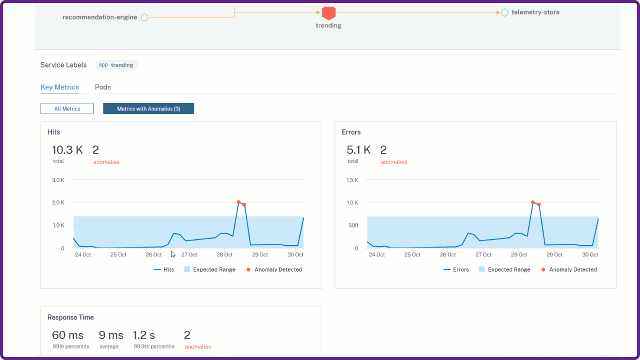Screen dimensions: 640x360
Task: Click the Service Labels heading
Action: (64, 65)
